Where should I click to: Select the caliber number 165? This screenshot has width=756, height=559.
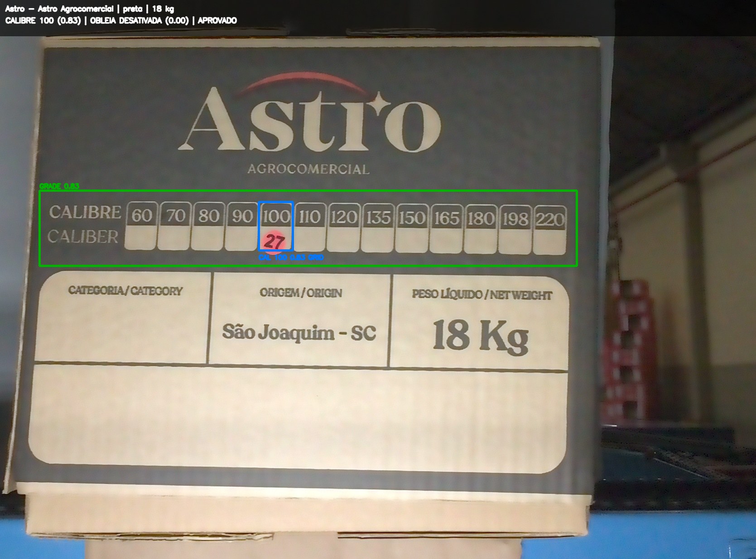(447, 219)
